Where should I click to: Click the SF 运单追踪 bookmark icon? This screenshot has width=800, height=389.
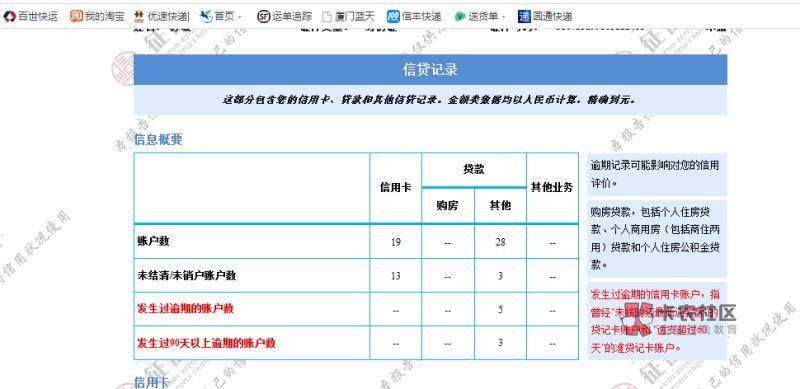coord(263,16)
